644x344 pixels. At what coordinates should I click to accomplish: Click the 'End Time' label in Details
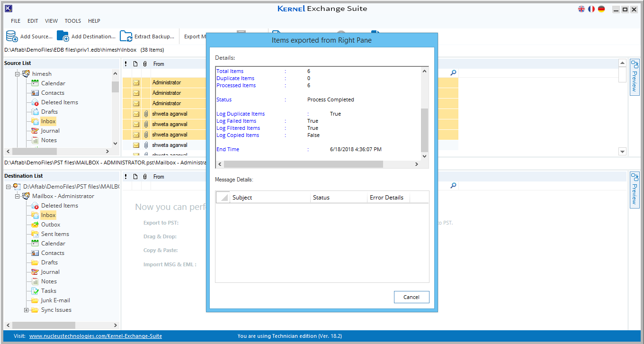[x=228, y=149]
